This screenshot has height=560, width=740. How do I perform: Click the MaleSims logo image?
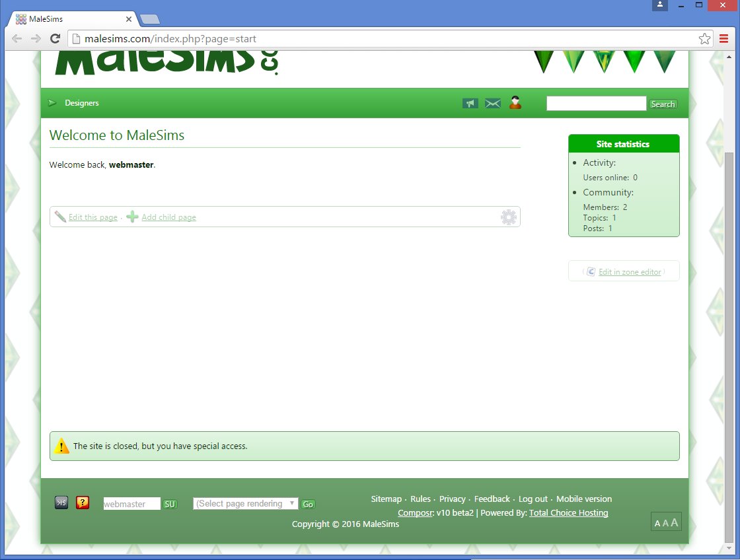167,63
